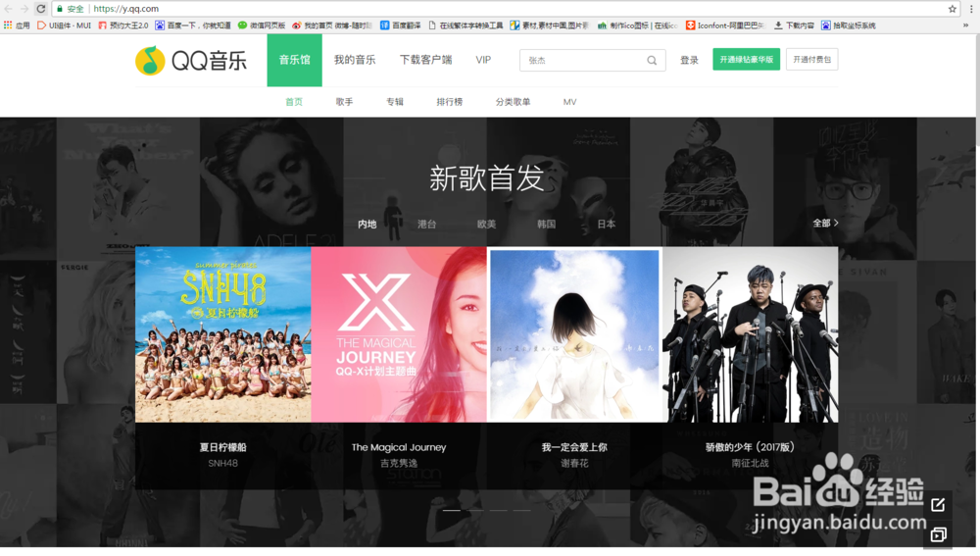Go to the 首页 sub-navigation item
Image resolution: width=980 pixels, height=556 pixels.
(294, 102)
